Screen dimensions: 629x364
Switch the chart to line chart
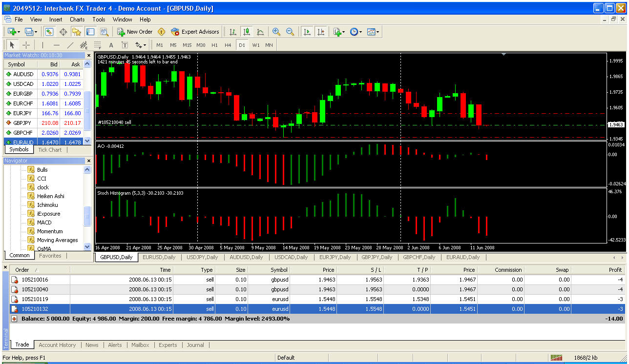(260, 32)
